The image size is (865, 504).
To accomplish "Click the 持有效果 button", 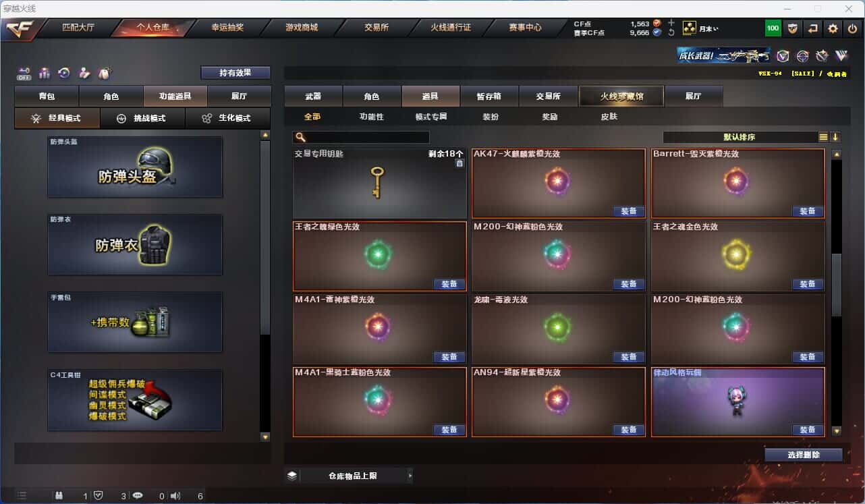I will 235,72.
